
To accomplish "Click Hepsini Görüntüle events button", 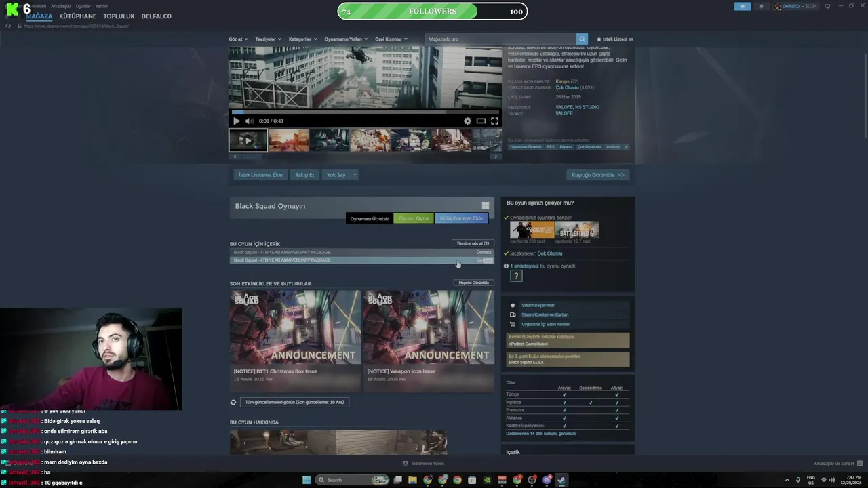I will pyautogui.click(x=473, y=283).
